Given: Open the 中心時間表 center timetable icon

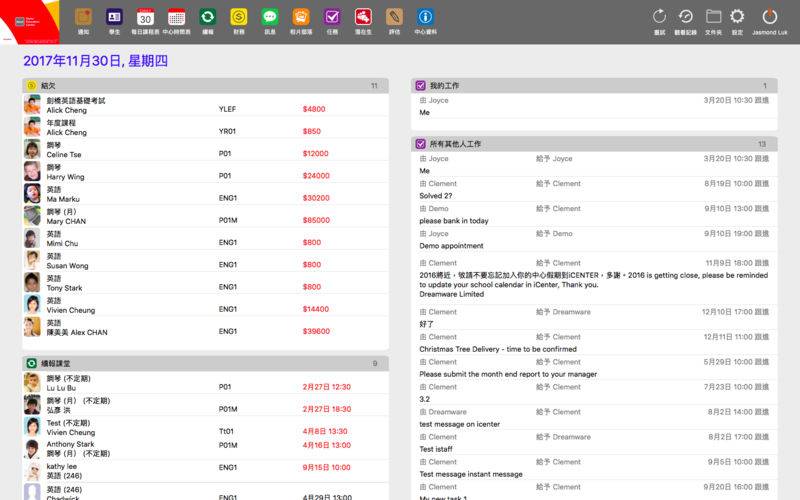Looking at the screenshot, I should [177, 17].
